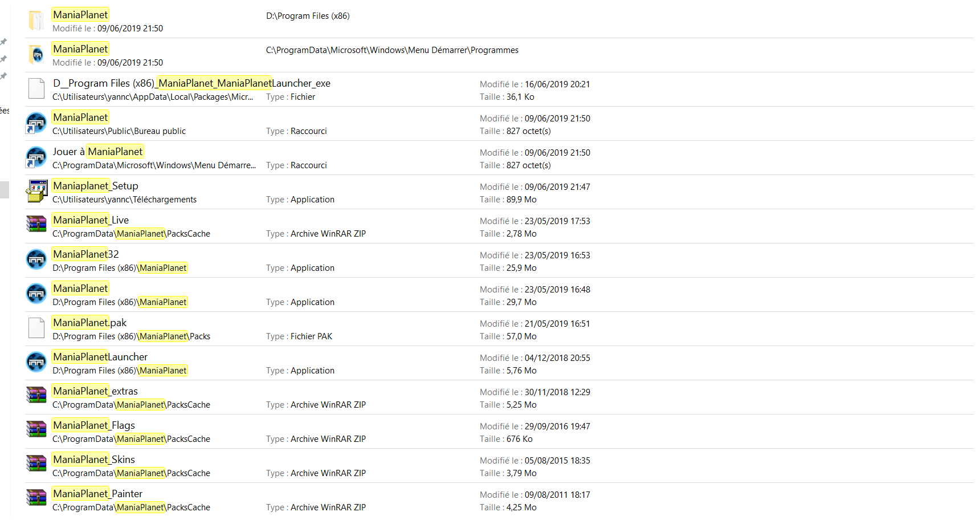Screen dimensions: 980x520
Task: Click the WinRAR icon for ManiaPlanet_Live
Action: pos(36,224)
